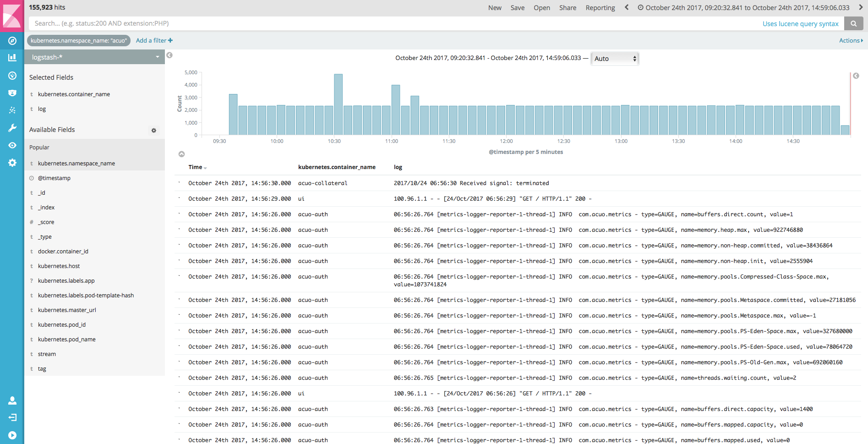Expand the memory.non-heap.init log row
Screen dimensions: 868x444
tap(179, 260)
